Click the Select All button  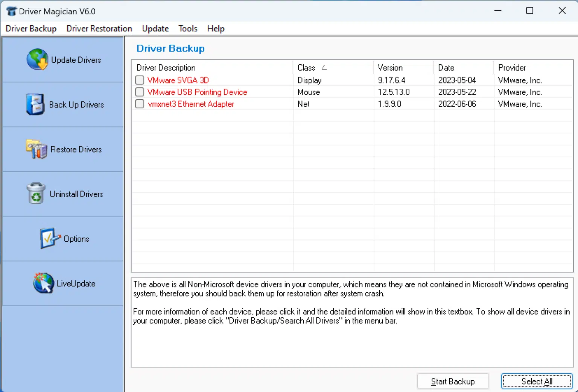pos(537,381)
